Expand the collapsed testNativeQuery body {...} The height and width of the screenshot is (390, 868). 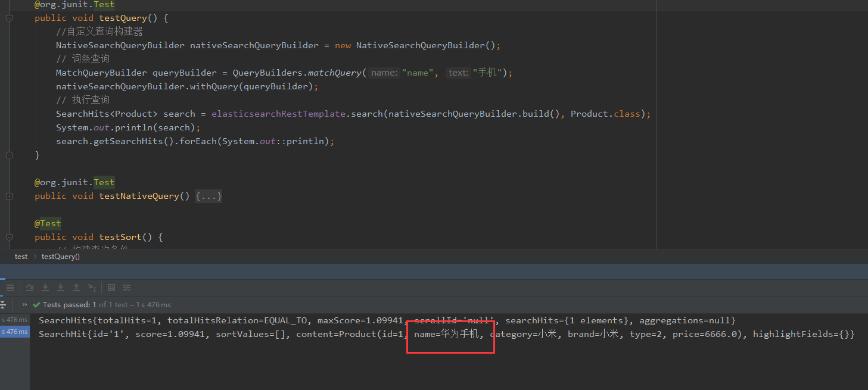pos(209,195)
